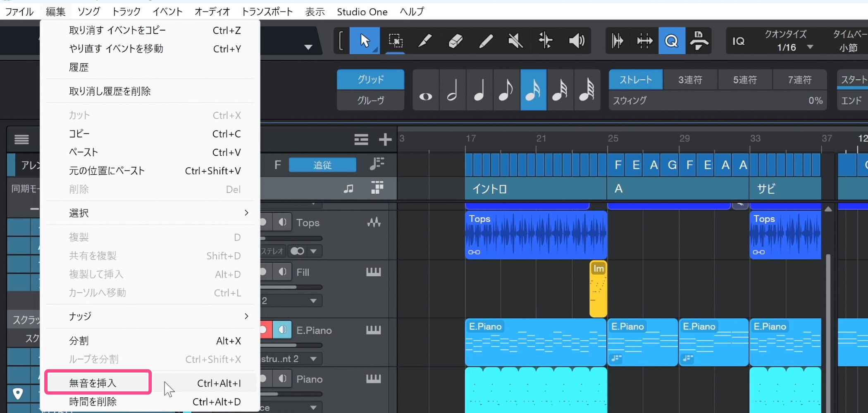Click 無音を挿入 menu entry

click(x=98, y=383)
